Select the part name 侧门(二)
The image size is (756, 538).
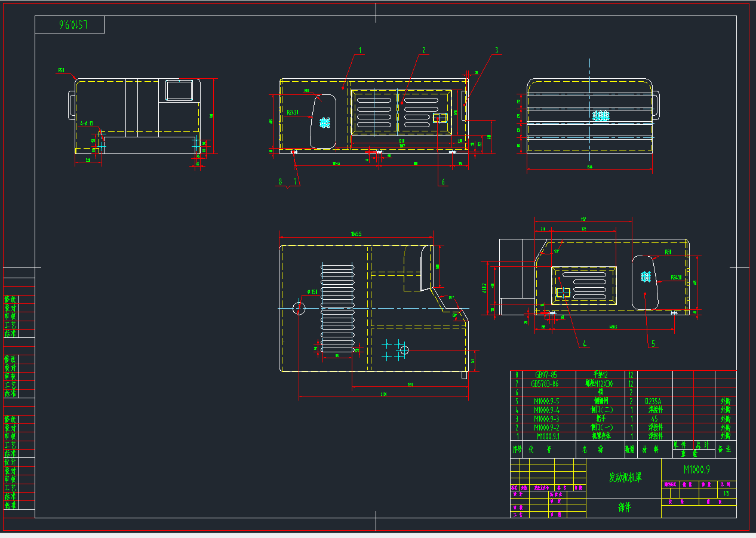click(x=600, y=410)
